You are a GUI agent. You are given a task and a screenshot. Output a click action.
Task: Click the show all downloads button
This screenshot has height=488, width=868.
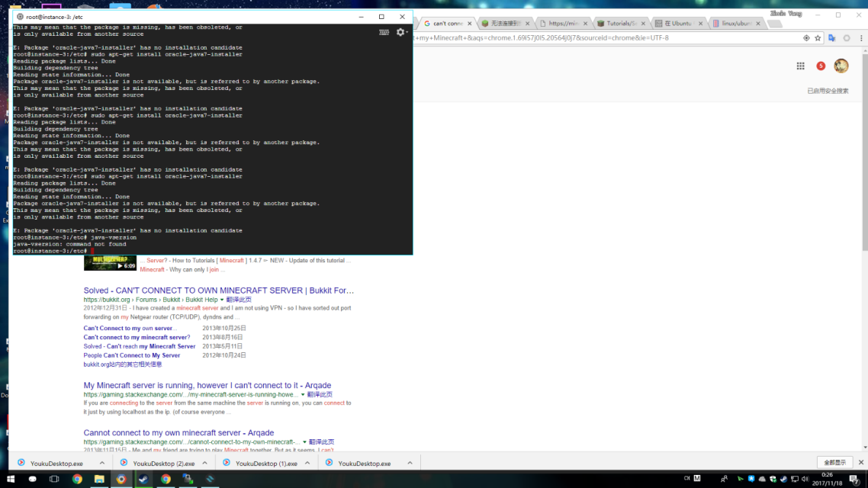(835, 463)
